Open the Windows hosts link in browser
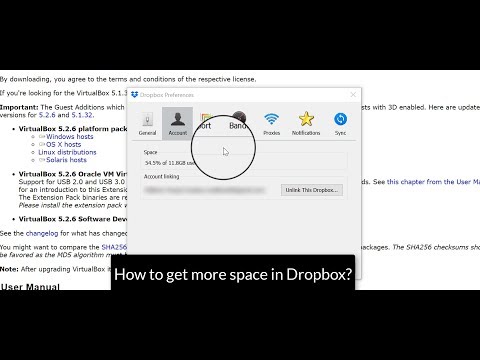 click(x=70, y=137)
